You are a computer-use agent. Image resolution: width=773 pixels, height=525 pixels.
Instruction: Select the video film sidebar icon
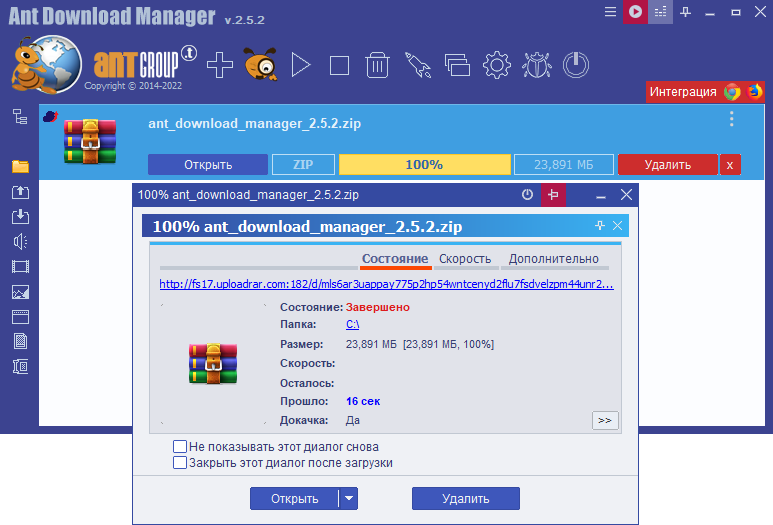pos(20,267)
